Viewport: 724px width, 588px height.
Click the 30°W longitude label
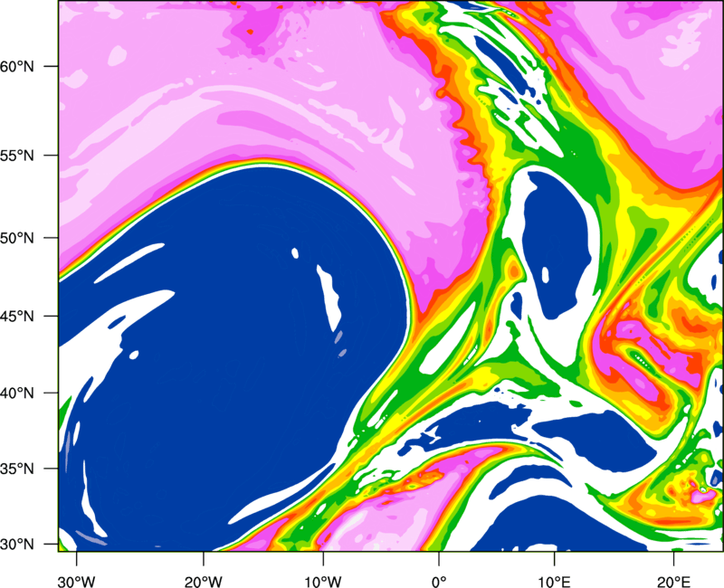(x=76, y=582)
